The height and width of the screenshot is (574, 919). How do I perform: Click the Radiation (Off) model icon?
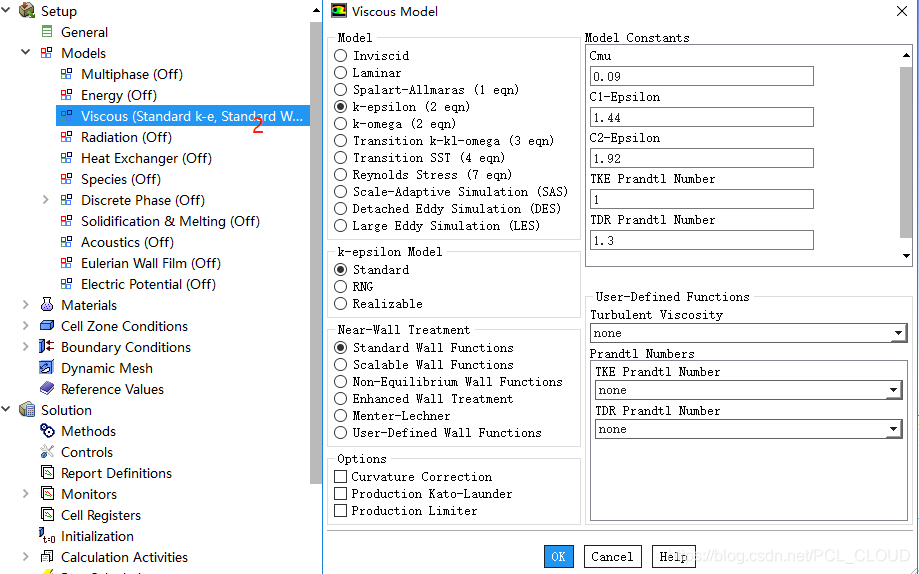click(67, 137)
